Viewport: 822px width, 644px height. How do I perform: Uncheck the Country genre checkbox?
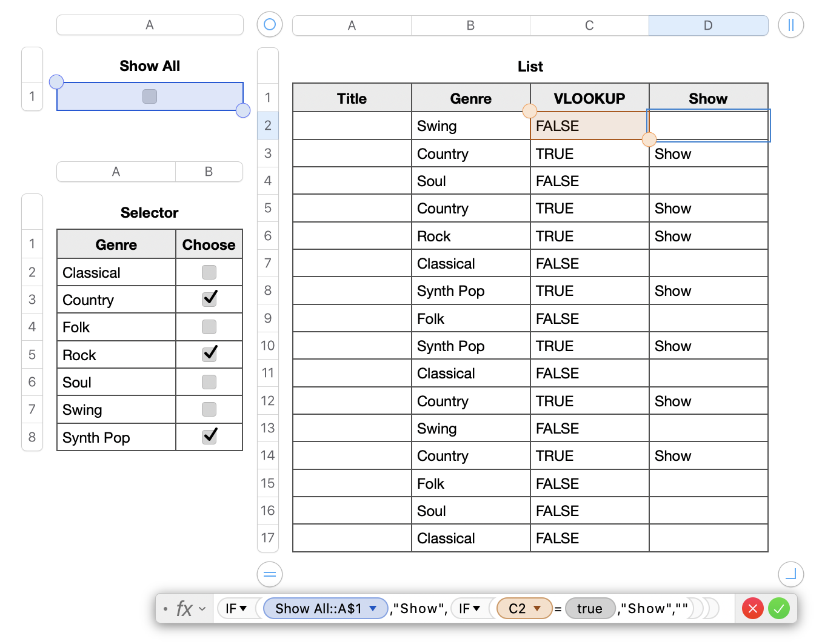pyautogui.click(x=209, y=299)
